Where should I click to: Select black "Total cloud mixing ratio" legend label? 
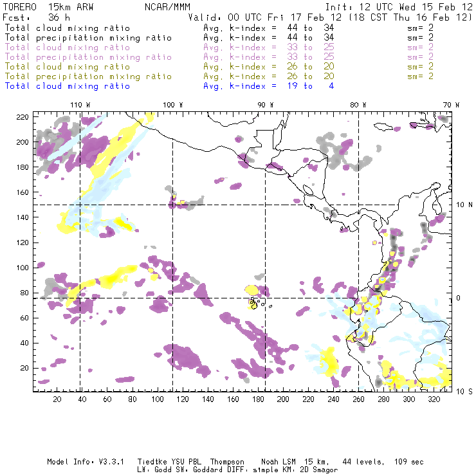(68, 28)
